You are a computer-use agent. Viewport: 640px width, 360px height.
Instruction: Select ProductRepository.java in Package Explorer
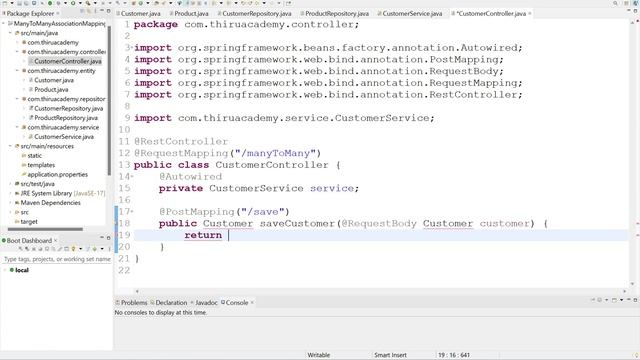(66, 118)
